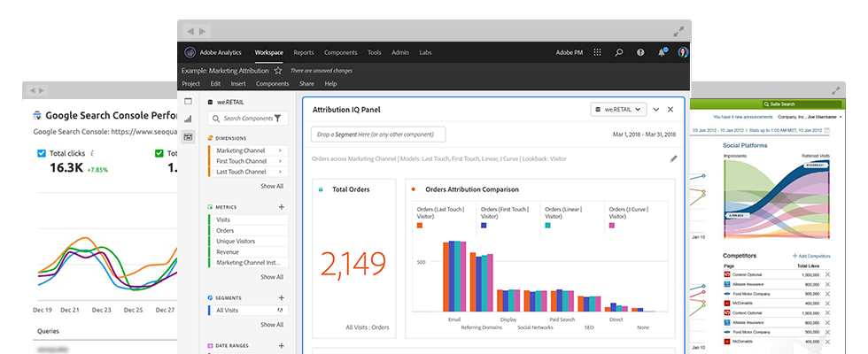Click Show All under Metrics
The height and width of the screenshot is (354, 868).
click(x=272, y=277)
